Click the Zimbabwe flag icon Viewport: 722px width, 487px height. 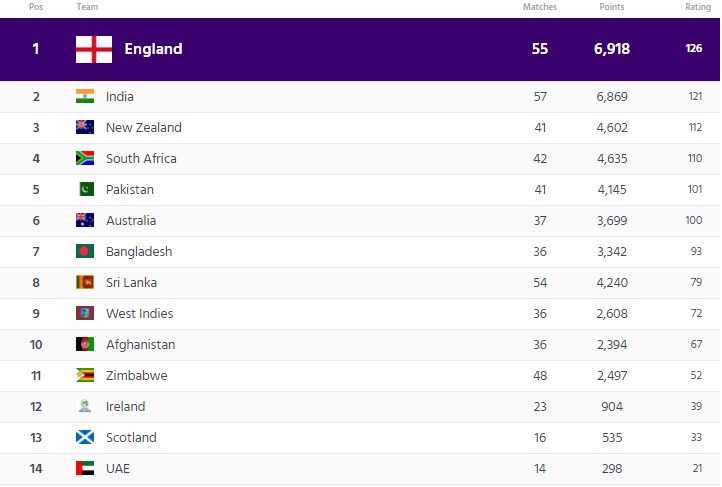coord(85,376)
